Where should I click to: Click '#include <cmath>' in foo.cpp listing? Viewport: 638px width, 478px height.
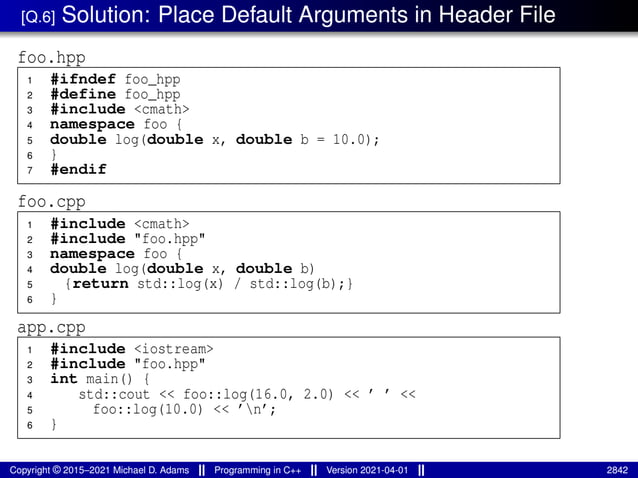[120, 223]
